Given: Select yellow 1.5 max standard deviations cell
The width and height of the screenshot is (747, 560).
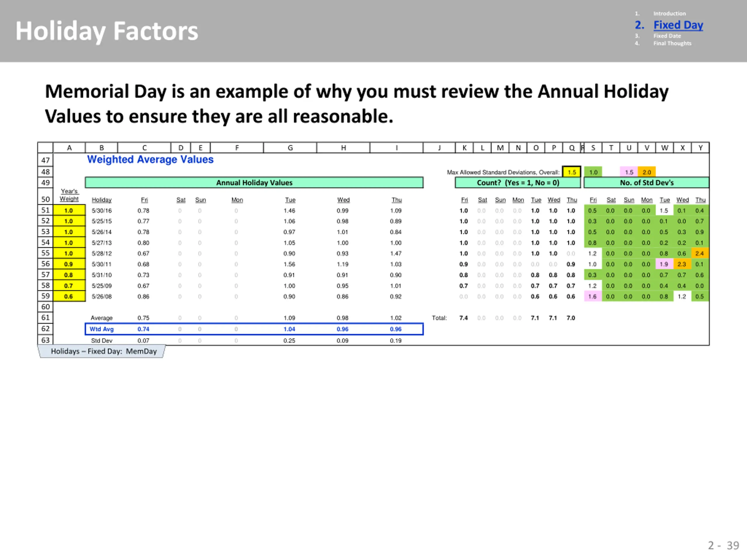Looking at the screenshot, I should click(571, 172).
